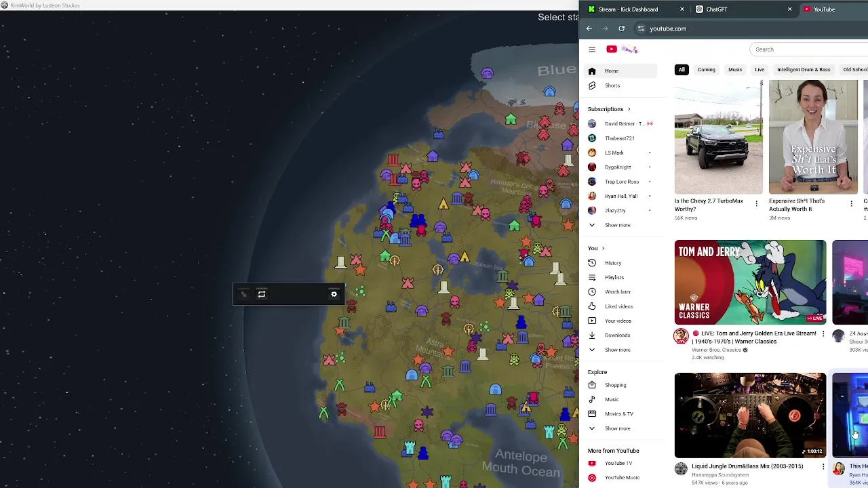Expand Show more under You section
Screen dimensions: 868x488
tap(621, 350)
